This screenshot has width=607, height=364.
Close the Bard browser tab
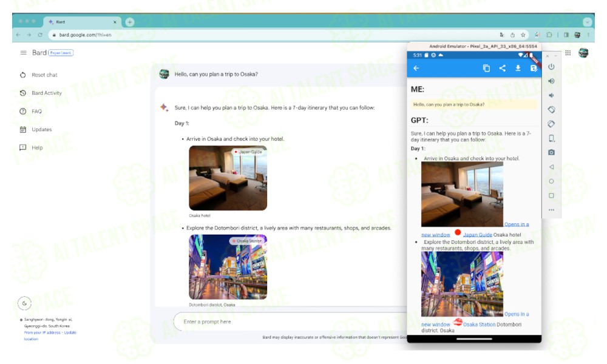115,22
